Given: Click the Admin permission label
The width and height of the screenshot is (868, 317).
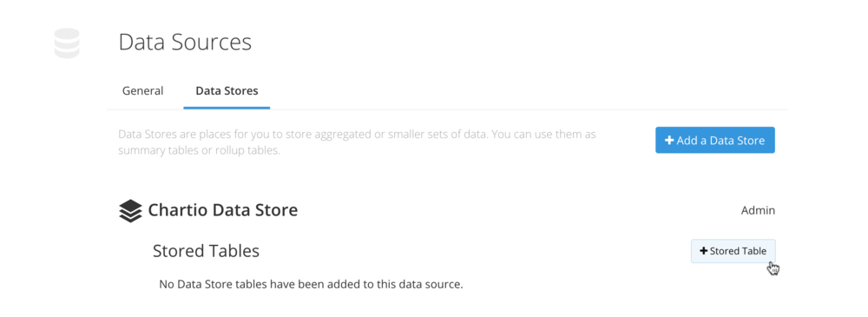Looking at the screenshot, I should point(758,210).
